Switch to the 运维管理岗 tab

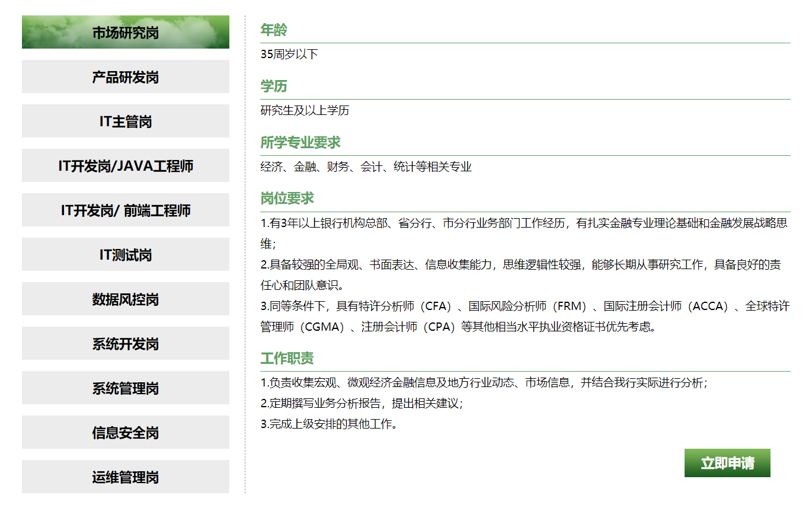tap(125, 477)
